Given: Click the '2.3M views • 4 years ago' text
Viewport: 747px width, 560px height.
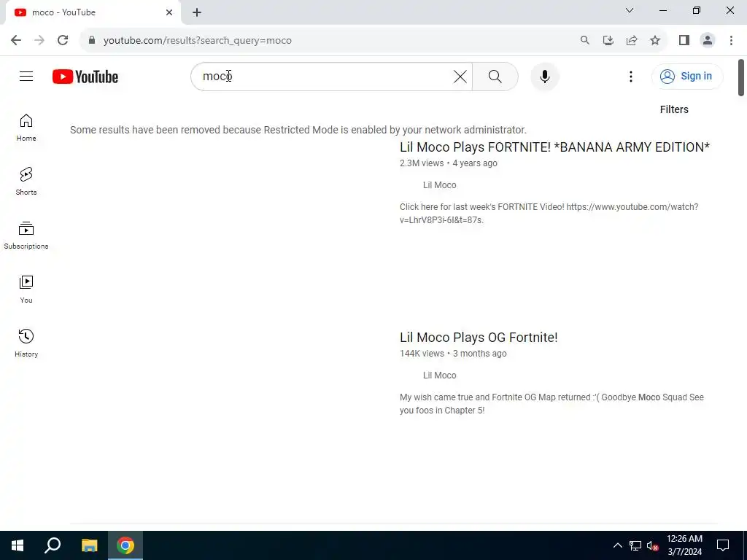Looking at the screenshot, I should pos(449,163).
